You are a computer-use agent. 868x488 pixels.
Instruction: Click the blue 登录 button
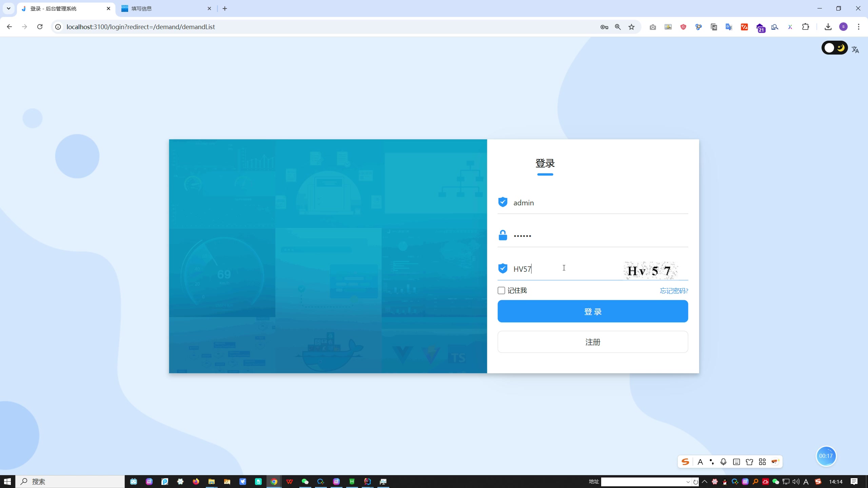pos(593,311)
